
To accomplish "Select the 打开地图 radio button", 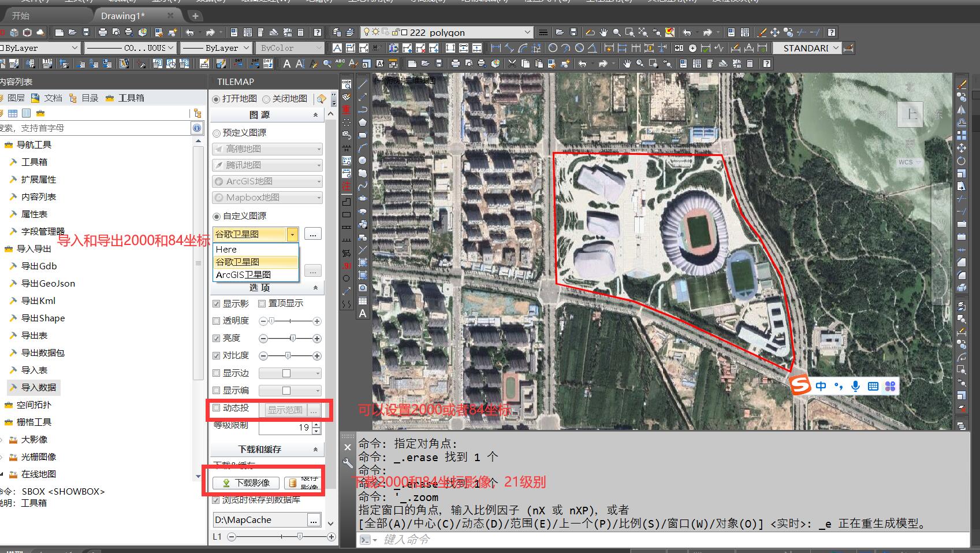I will tap(216, 99).
